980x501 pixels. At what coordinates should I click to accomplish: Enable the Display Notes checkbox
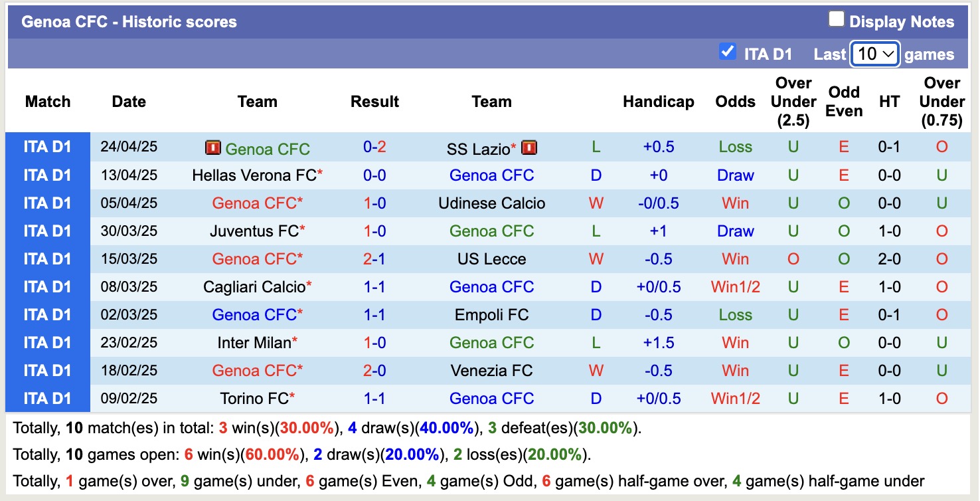pos(837,20)
